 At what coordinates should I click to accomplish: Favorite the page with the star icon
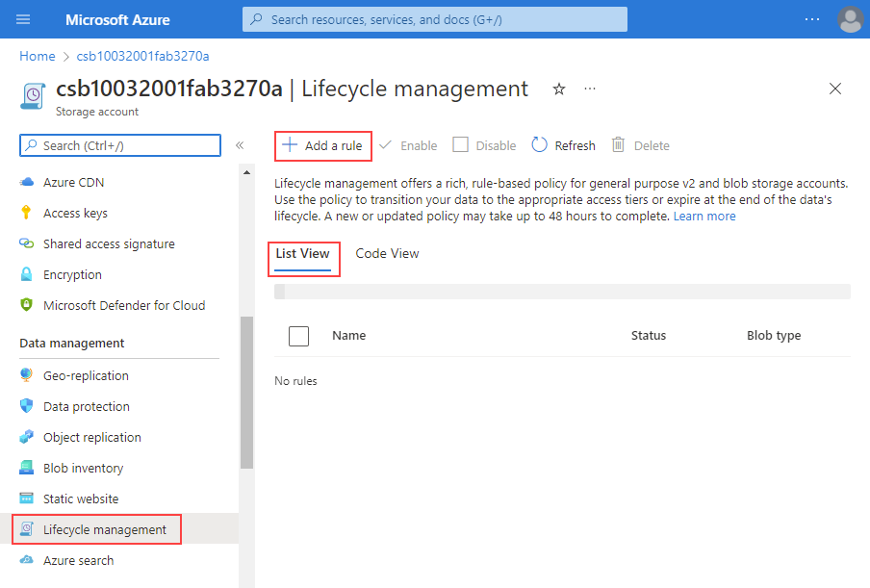point(559,89)
